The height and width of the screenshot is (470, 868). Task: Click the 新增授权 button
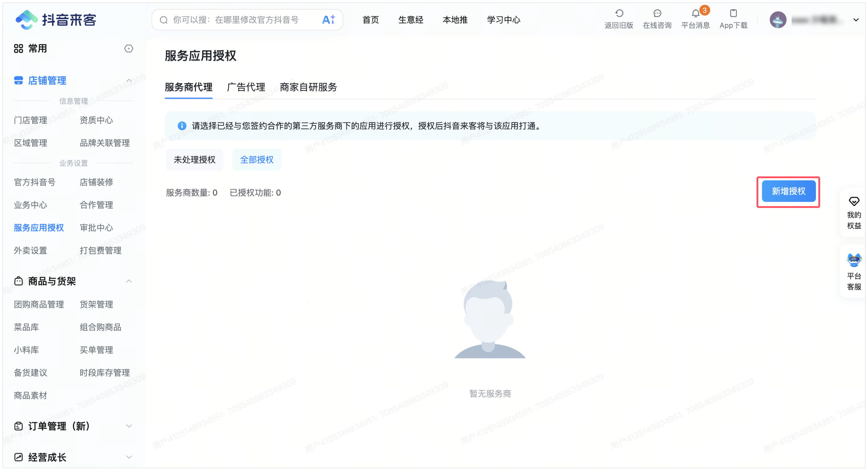[788, 191]
